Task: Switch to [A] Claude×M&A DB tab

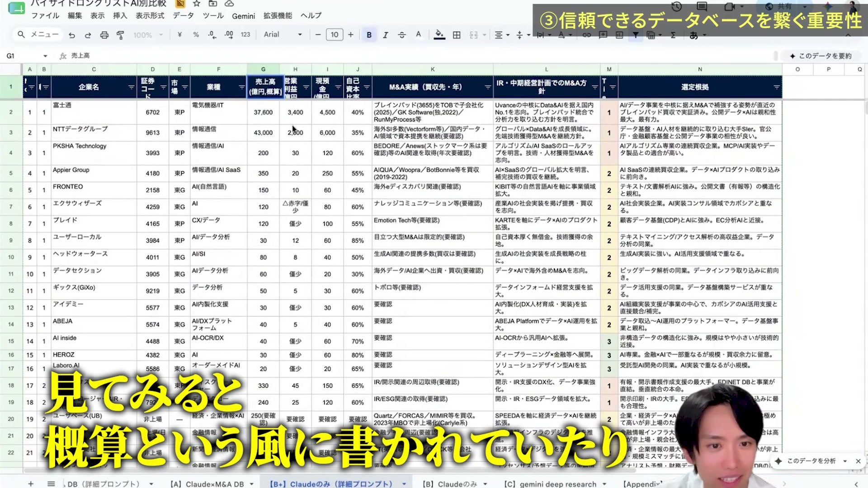Action: pos(207,484)
